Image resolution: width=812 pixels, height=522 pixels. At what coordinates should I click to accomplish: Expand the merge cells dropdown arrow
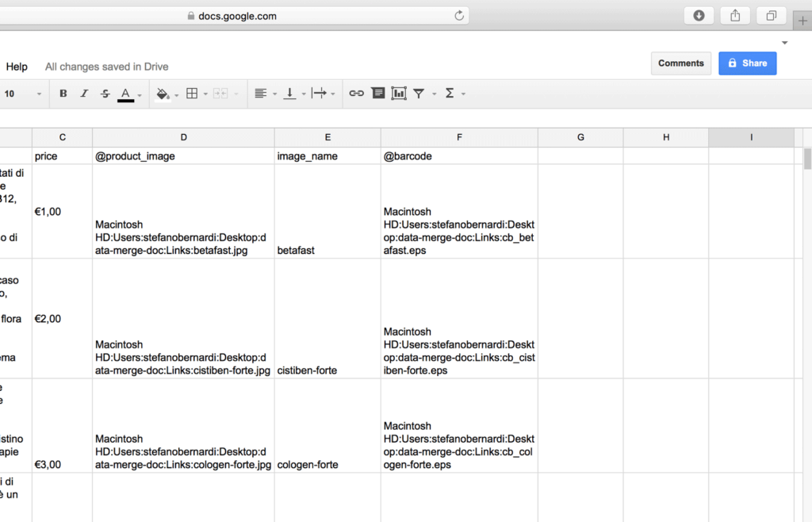click(236, 94)
